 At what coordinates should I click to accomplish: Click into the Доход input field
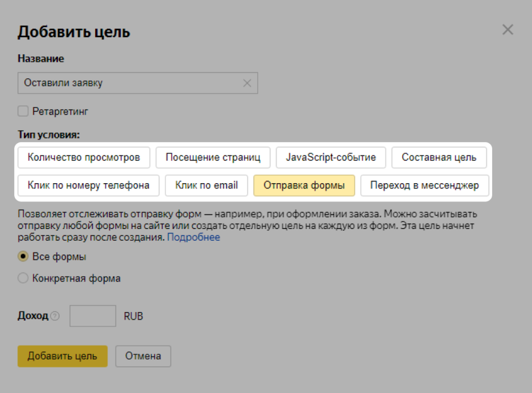click(93, 316)
